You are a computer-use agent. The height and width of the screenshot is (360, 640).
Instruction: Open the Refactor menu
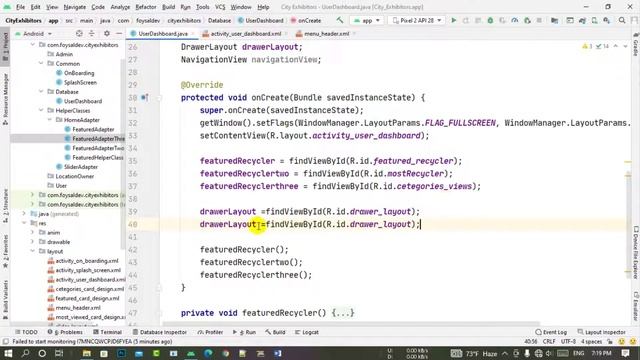point(146,7)
